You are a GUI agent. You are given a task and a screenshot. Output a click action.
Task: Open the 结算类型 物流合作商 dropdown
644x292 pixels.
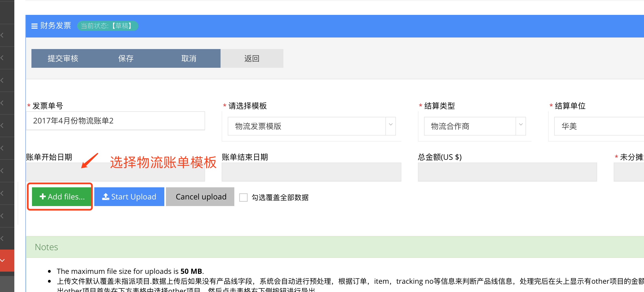coord(475,126)
